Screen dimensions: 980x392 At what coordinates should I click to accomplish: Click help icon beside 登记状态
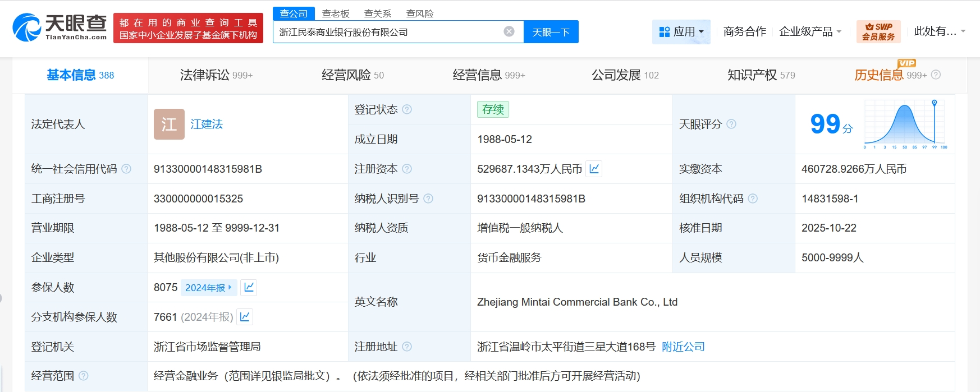click(x=407, y=109)
